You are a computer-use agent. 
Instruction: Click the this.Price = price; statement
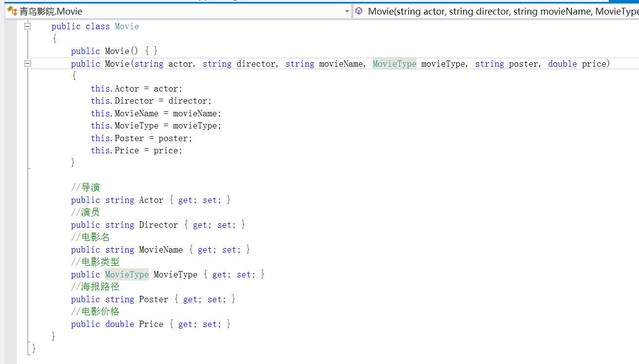(136, 150)
